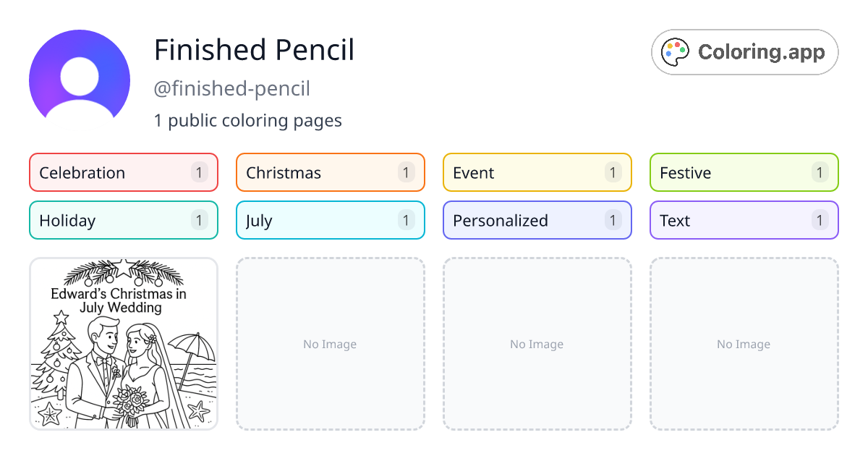This screenshot has width=868, height=456.
Task: Select the Finished Pencil profile name
Action: click(x=254, y=50)
